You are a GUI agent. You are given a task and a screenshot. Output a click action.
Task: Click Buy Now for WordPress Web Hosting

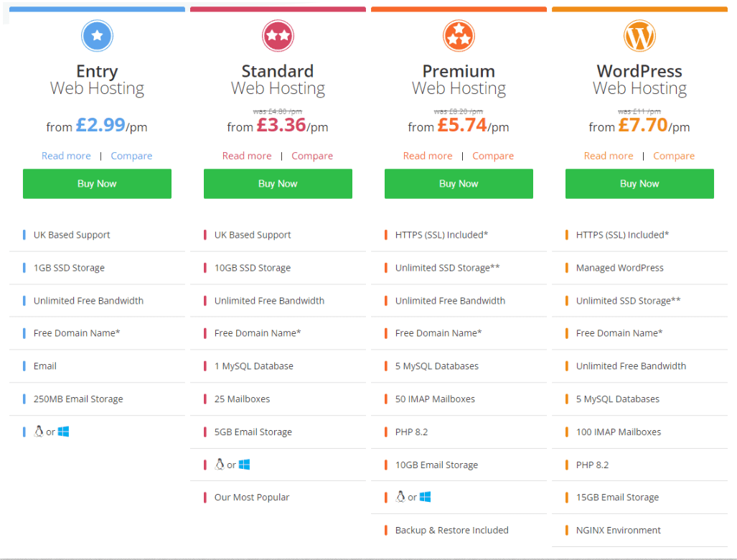tap(639, 184)
